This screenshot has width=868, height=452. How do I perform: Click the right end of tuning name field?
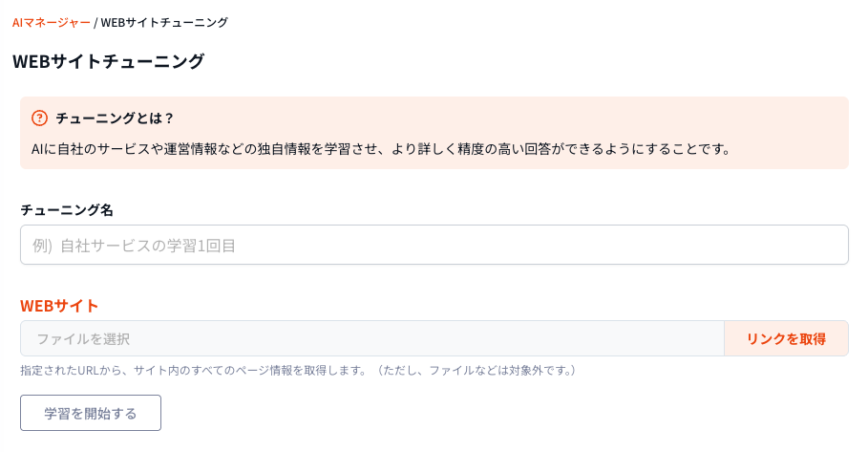point(821,245)
